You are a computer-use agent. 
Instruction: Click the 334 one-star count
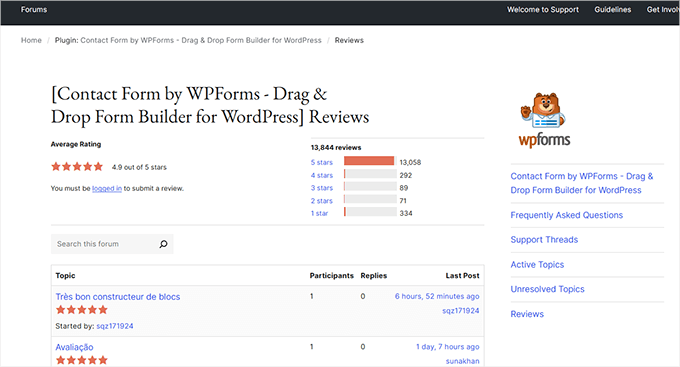coord(406,213)
